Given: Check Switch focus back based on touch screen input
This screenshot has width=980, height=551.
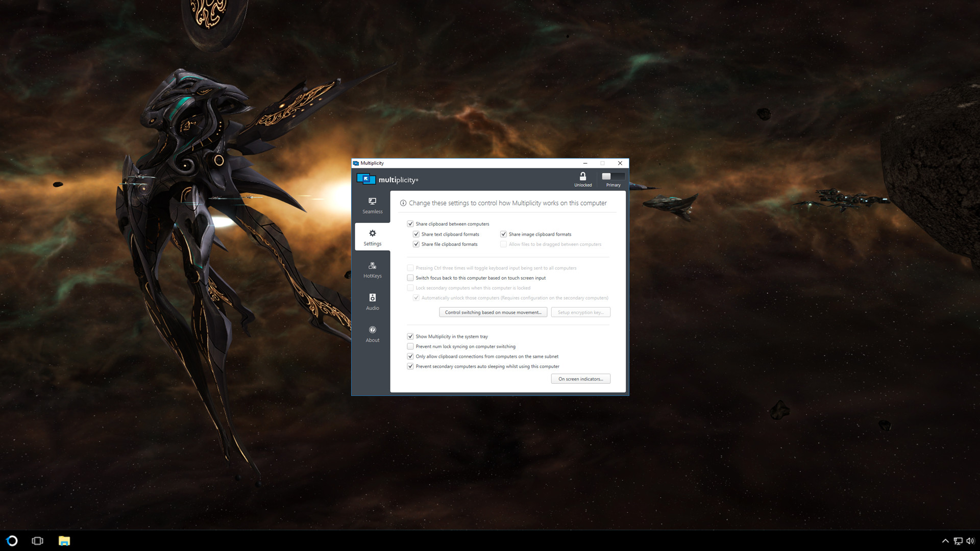Looking at the screenshot, I should (410, 278).
